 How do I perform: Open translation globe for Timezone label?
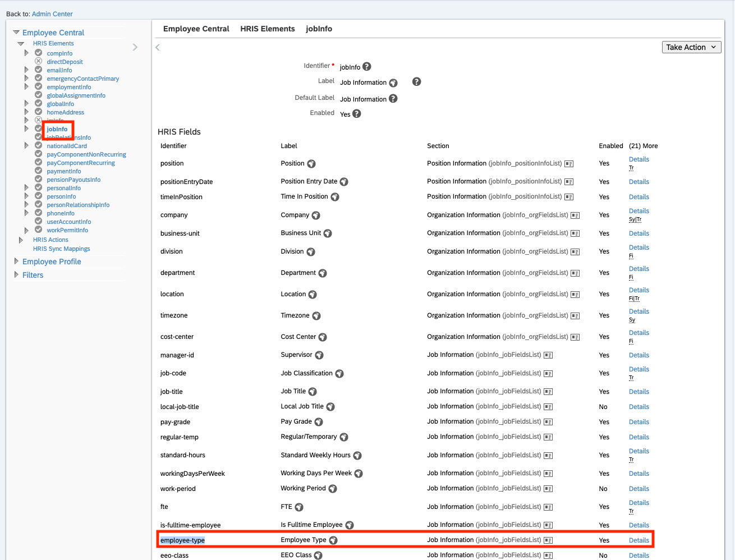(x=316, y=316)
